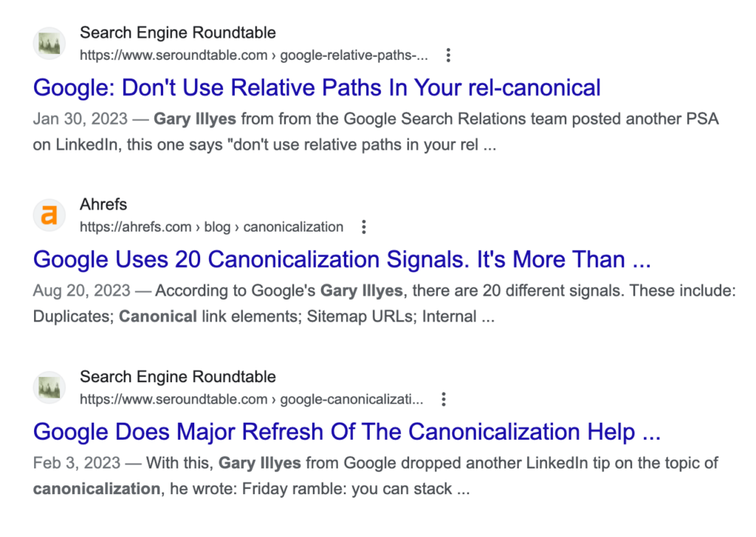The image size is (756, 537).
Task: Click the ahrefs.com blog canonicalization URL breadcrumb
Action: (x=211, y=226)
